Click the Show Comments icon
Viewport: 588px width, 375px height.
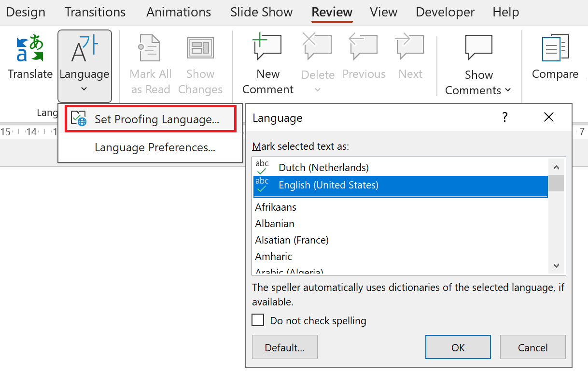[478, 48]
